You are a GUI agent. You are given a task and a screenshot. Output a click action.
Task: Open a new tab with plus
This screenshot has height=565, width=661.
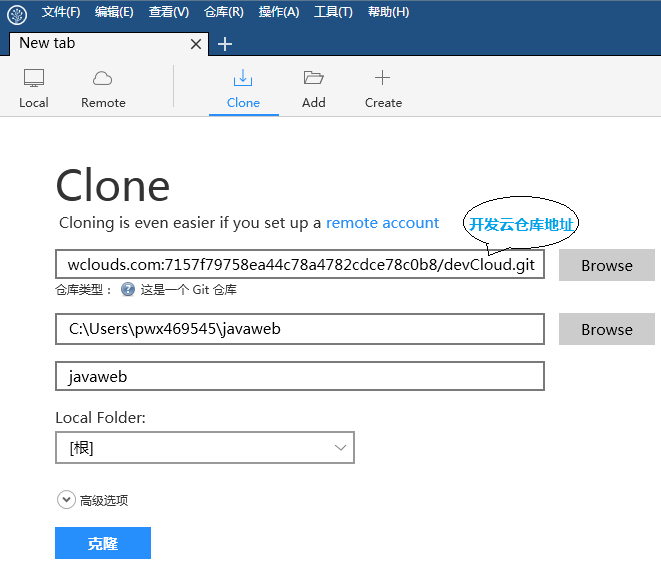click(225, 44)
